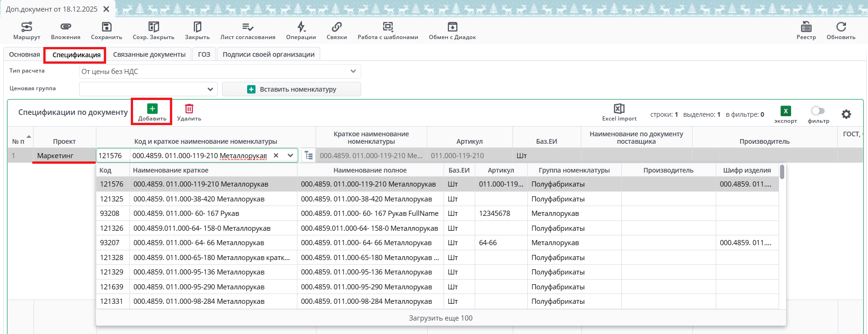Open the ГОЗ tab
This screenshot has width=868, height=334.
pyautogui.click(x=204, y=54)
